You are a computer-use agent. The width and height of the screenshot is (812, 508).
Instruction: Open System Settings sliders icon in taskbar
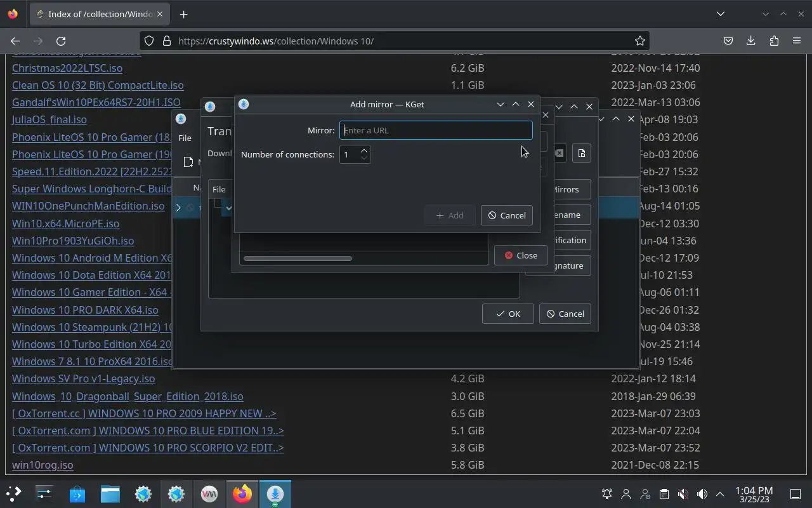point(44,493)
